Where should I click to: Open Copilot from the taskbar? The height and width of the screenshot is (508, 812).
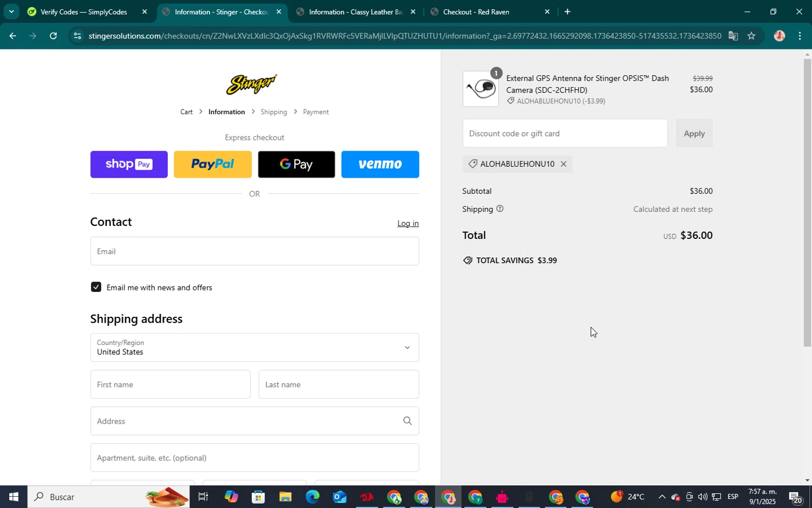pyautogui.click(x=231, y=497)
